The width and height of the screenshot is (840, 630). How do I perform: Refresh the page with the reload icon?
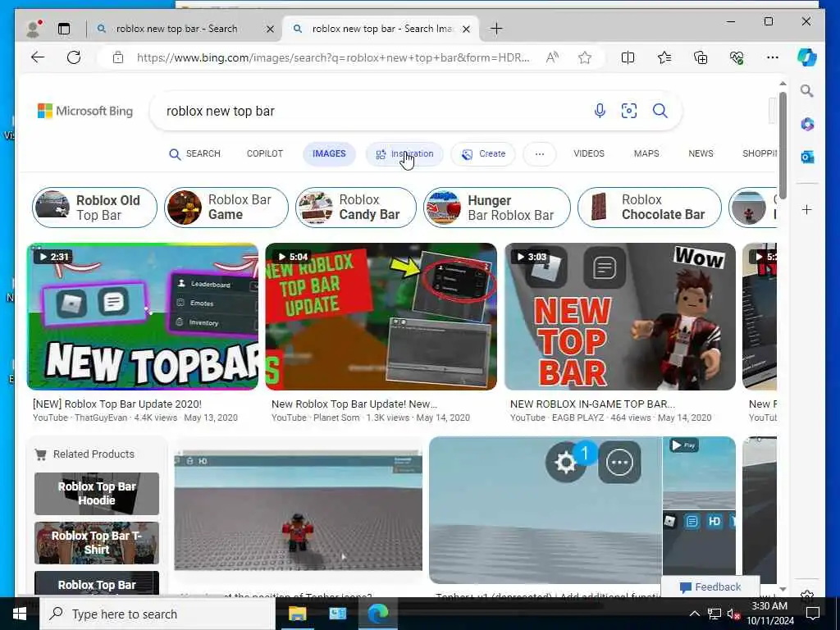(x=74, y=57)
